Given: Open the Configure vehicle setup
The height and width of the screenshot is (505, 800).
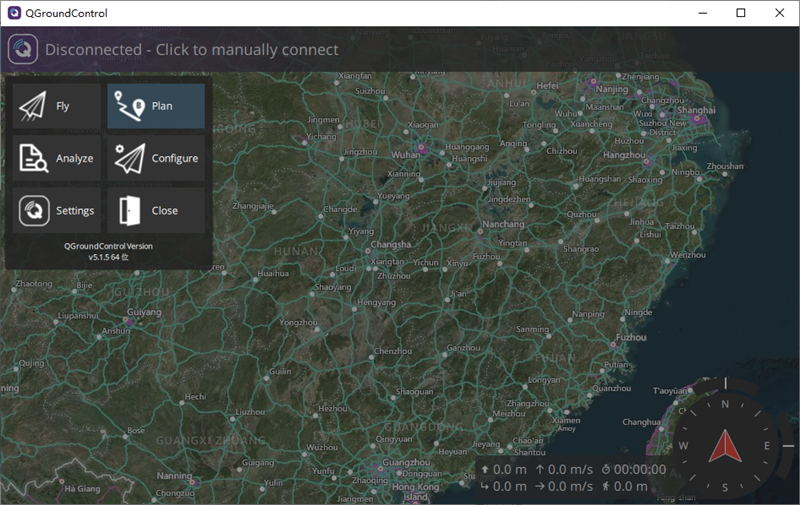Looking at the screenshot, I should pyautogui.click(x=156, y=158).
